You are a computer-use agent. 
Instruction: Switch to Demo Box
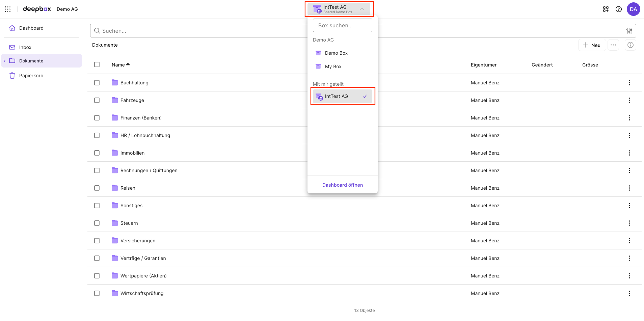coord(336,53)
